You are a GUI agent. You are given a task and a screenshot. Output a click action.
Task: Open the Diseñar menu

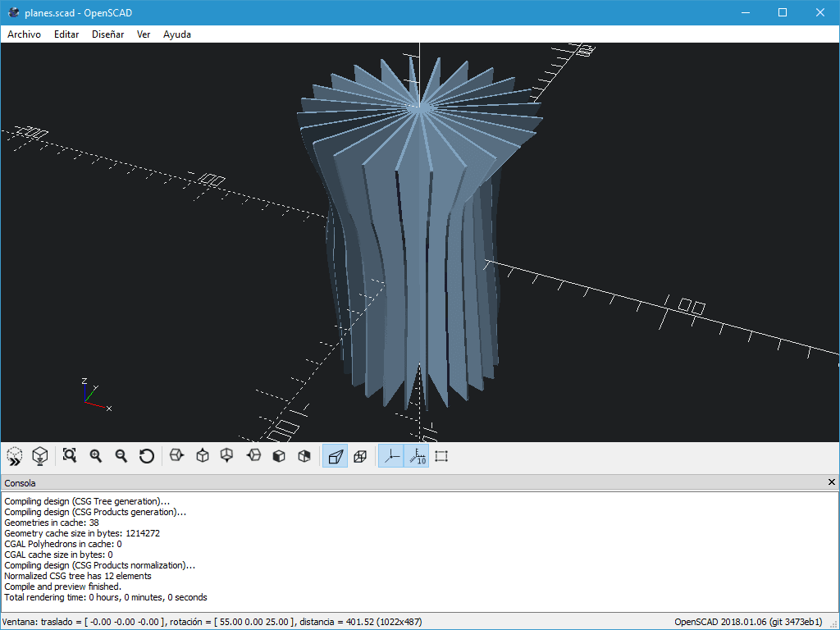coord(107,34)
